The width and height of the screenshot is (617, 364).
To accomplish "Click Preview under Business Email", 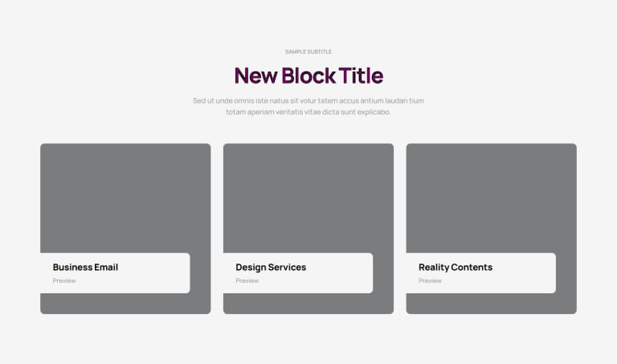I will tap(64, 280).
